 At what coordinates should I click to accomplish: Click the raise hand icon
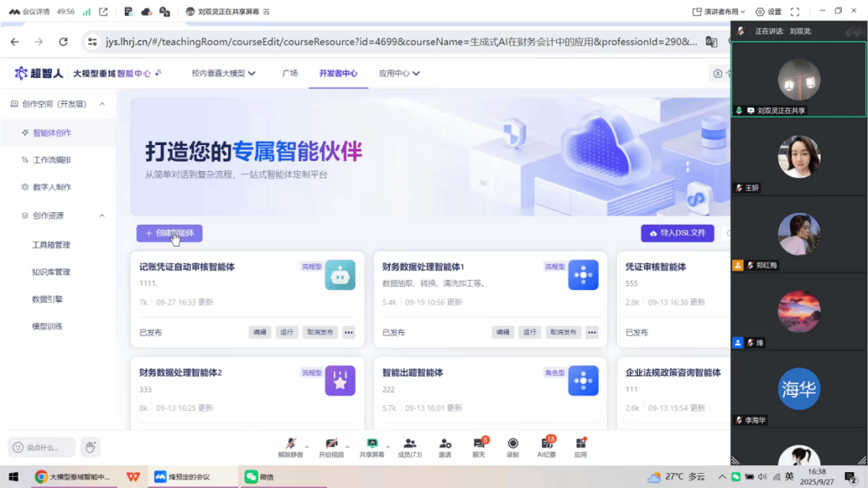pyautogui.click(x=91, y=447)
